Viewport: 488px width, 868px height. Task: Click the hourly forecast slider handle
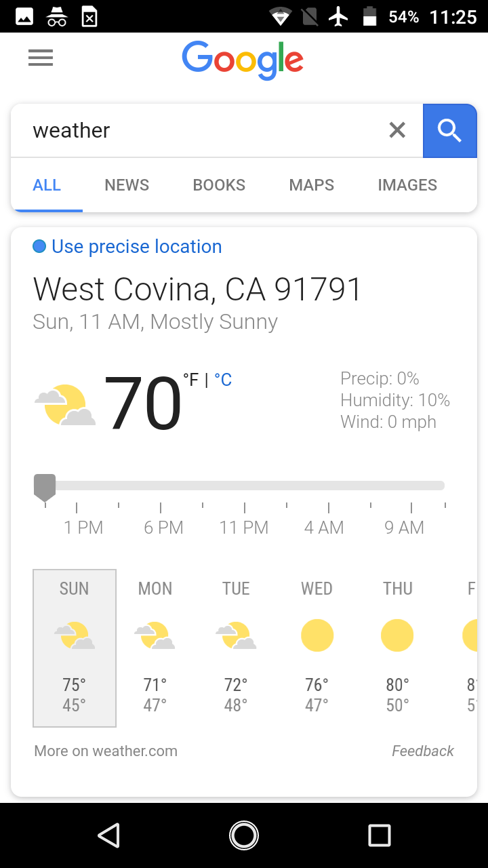(x=45, y=487)
